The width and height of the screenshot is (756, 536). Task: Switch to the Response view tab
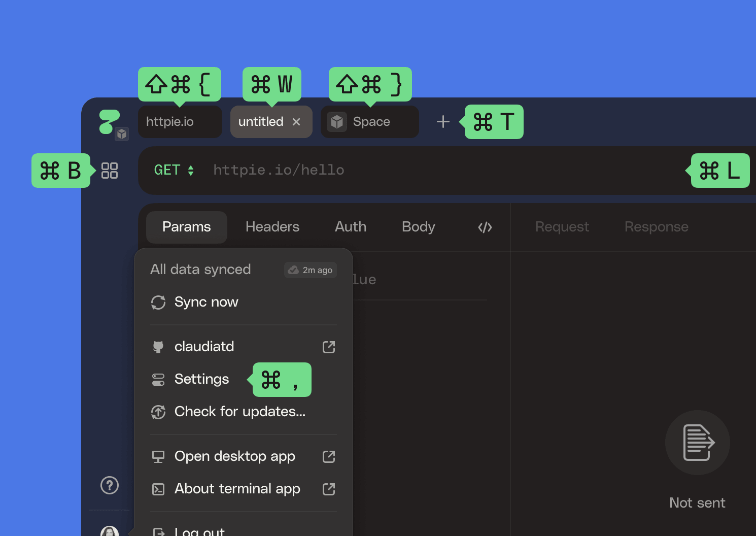(657, 227)
